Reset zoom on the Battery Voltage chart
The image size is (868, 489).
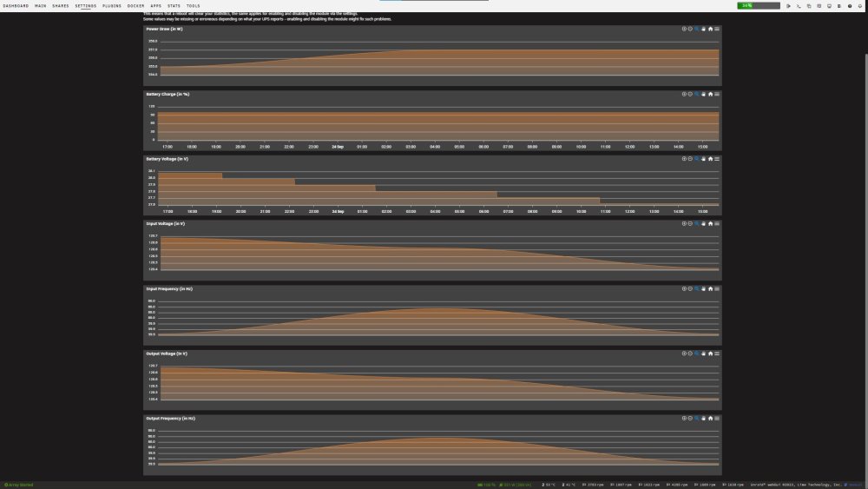[x=710, y=159]
